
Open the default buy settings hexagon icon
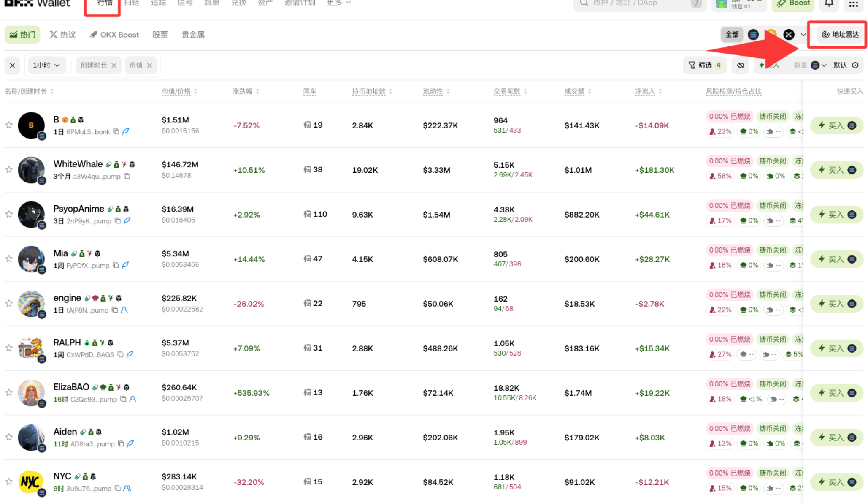[x=855, y=65]
